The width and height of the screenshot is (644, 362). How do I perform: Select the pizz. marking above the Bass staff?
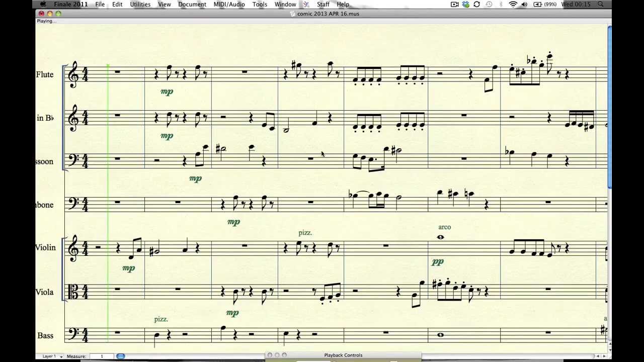pyautogui.click(x=161, y=319)
